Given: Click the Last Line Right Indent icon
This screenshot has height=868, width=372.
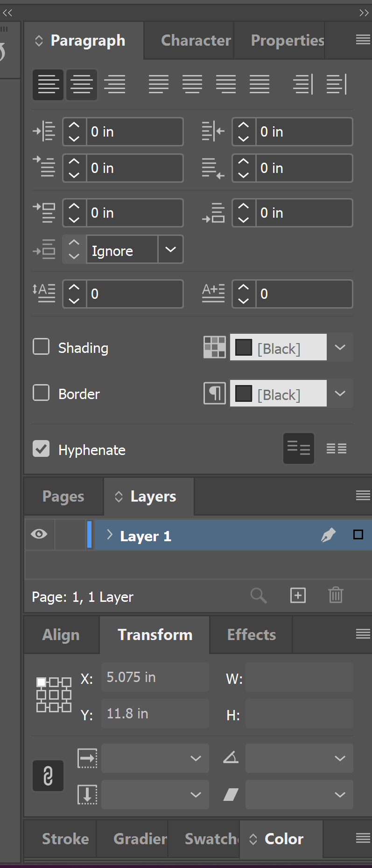Looking at the screenshot, I should click(x=213, y=168).
